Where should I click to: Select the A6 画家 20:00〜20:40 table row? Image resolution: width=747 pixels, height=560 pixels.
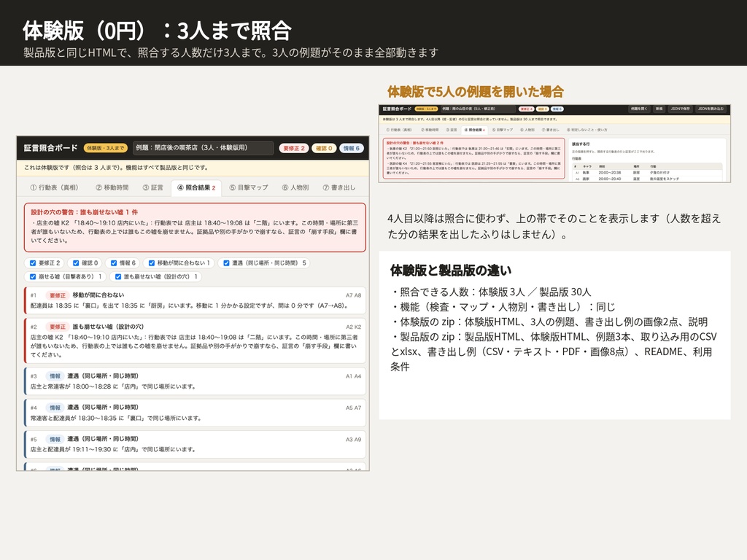point(647,179)
